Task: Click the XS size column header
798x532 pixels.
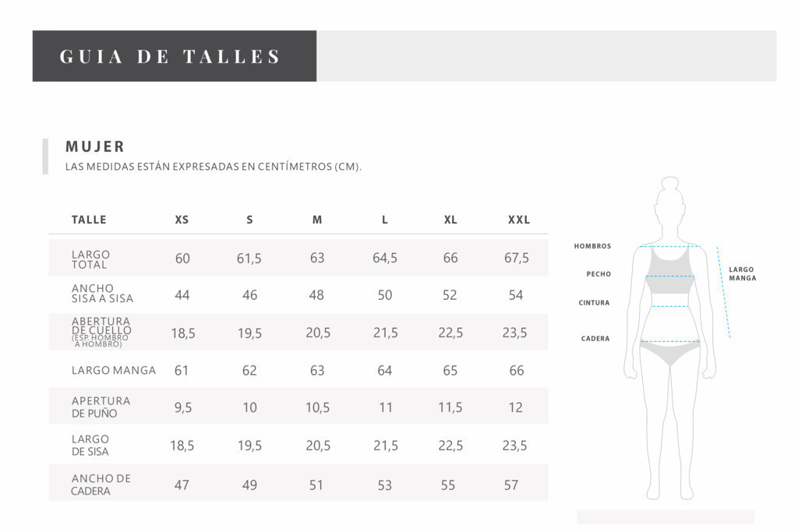Action: [182, 220]
